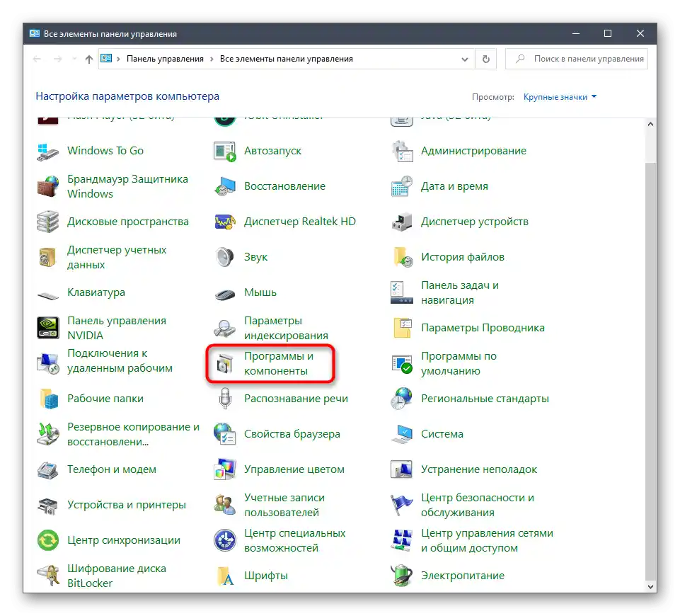The width and height of the screenshot is (680, 616).
Task: Click the scrollbar up arrow
Action: (650, 125)
